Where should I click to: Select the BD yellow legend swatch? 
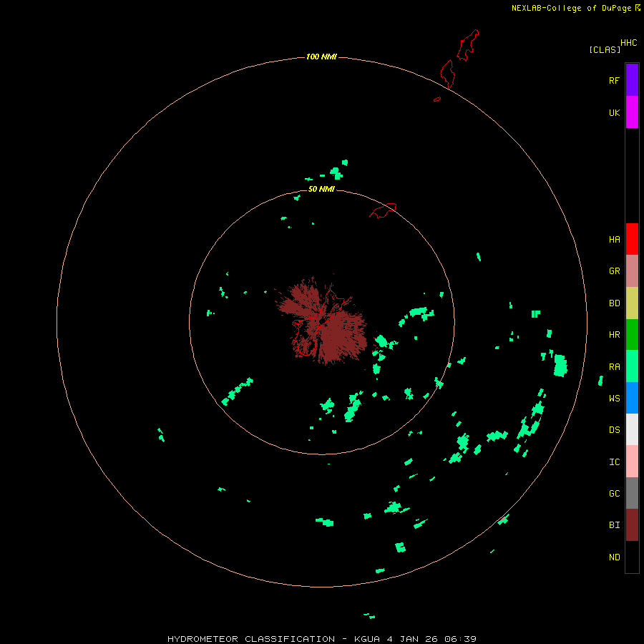coord(632,303)
